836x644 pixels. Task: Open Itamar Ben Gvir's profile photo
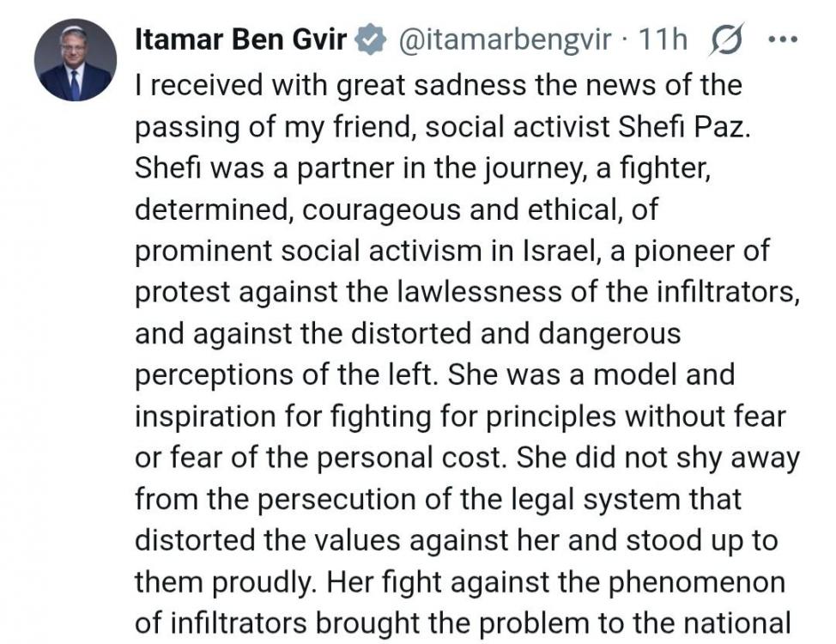click(76, 60)
